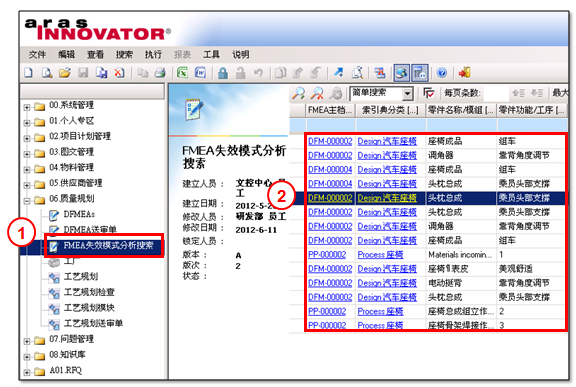Screen dimensions: 576x387
Task: Open the 说明 menu
Action: point(241,54)
